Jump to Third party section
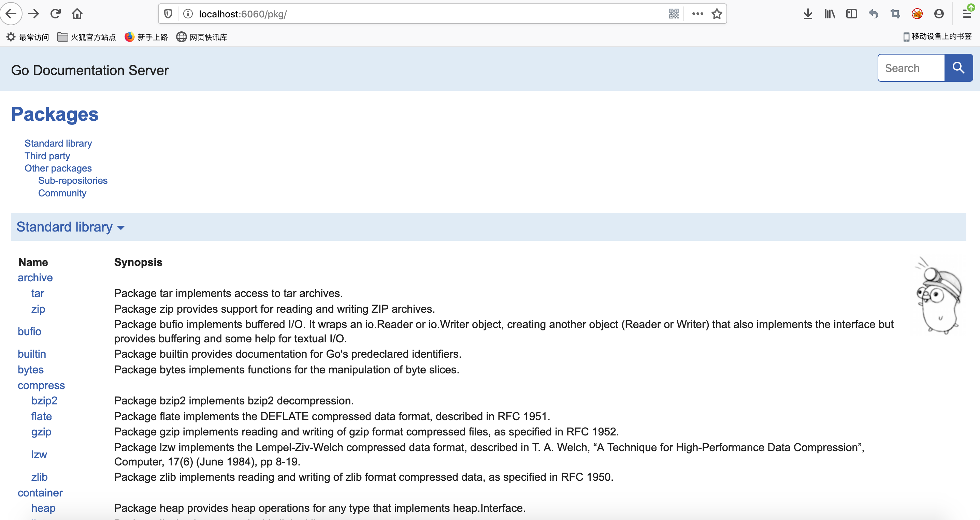Image resolution: width=980 pixels, height=520 pixels. tap(47, 156)
